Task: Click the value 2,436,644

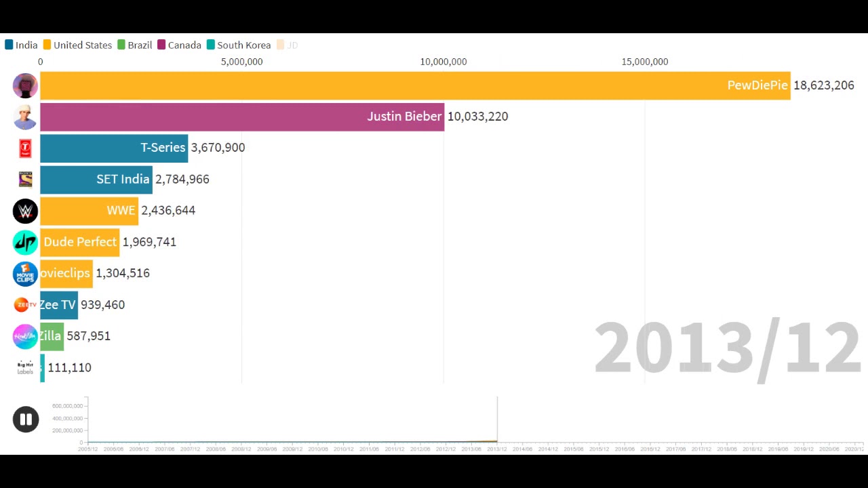Action: tap(168, 211)
